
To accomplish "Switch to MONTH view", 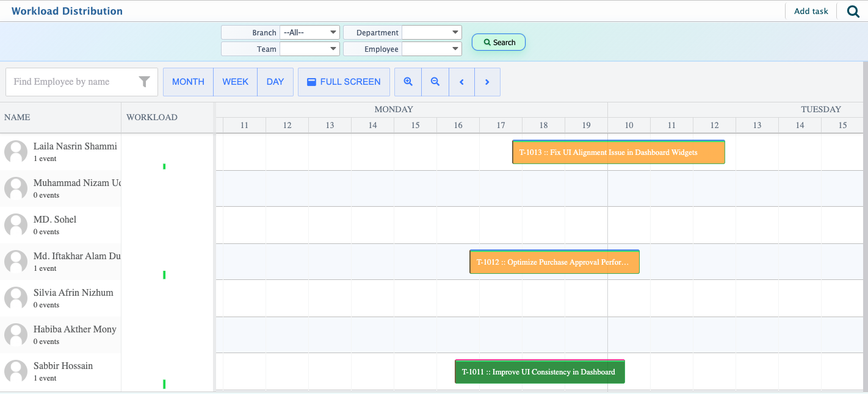I will pyautogui.click(x=188, y=82).
